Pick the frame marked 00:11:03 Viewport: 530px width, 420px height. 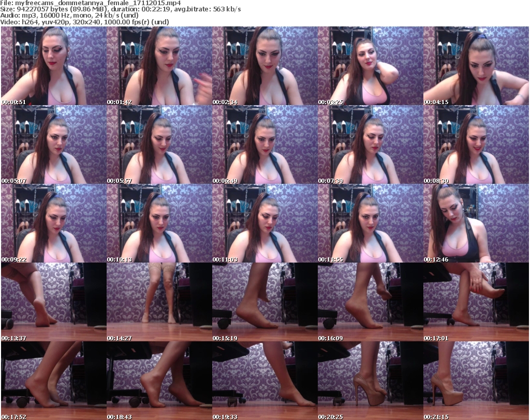(264, 223)
